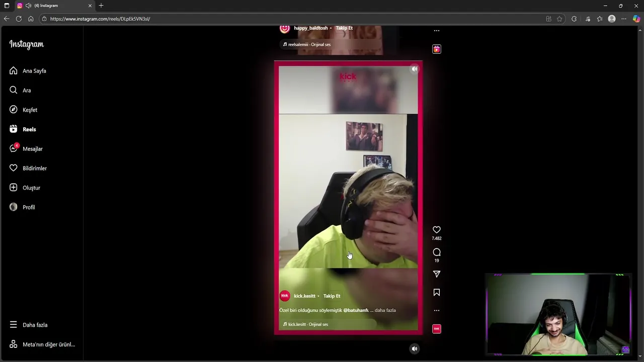Open tab actions menu
The image size is (644, 362).
click(7, 6)
